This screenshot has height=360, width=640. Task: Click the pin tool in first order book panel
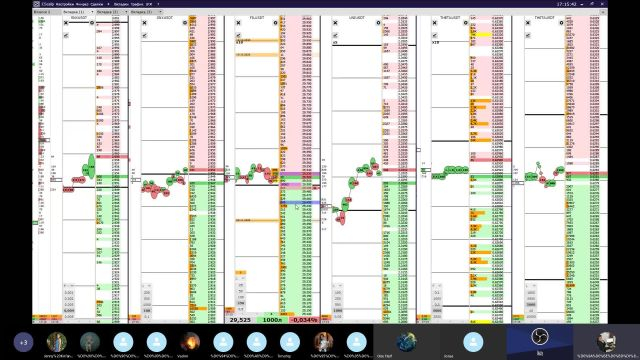pos(66,36)
